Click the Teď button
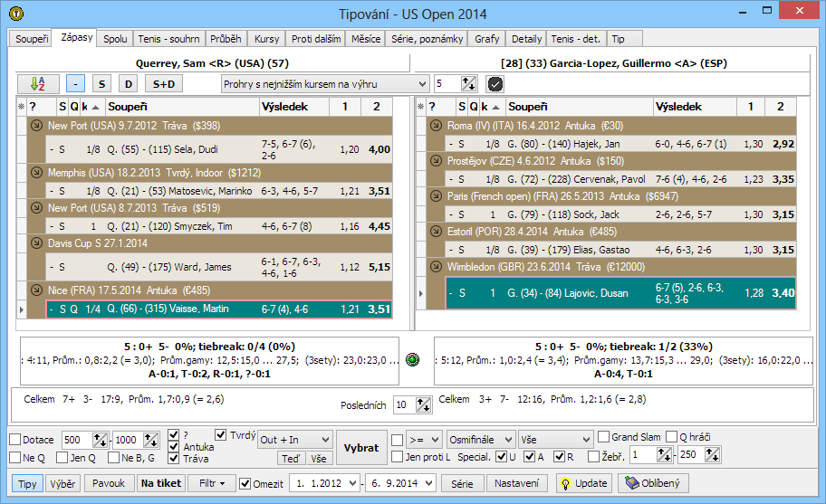The height and width of the screenshot is (504, 826). (291, 458)
